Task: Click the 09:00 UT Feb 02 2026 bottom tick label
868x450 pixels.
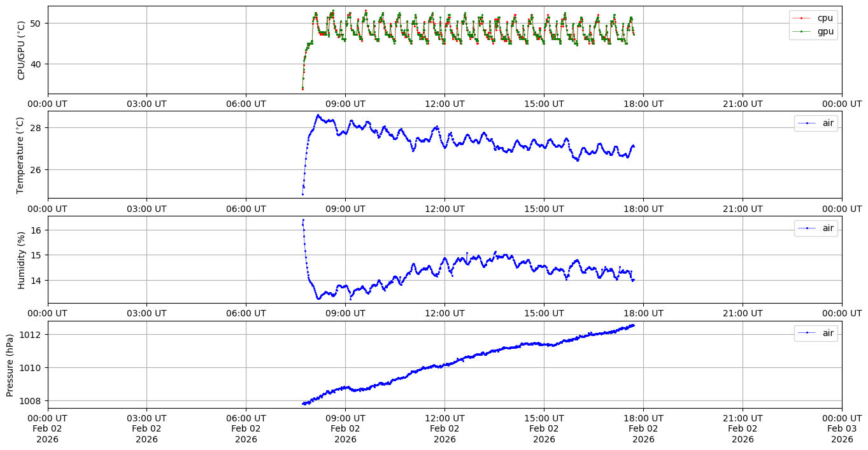Action: click(345, 428)
